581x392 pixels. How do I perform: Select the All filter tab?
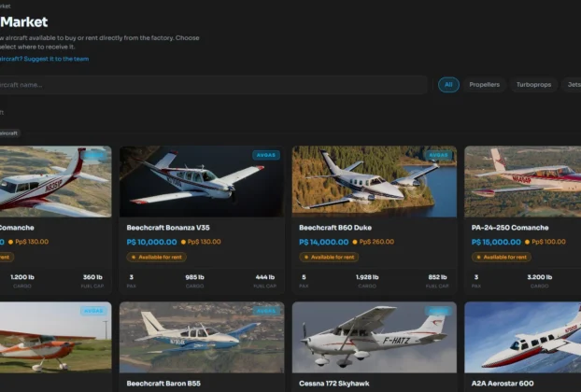tap(448, 85)
